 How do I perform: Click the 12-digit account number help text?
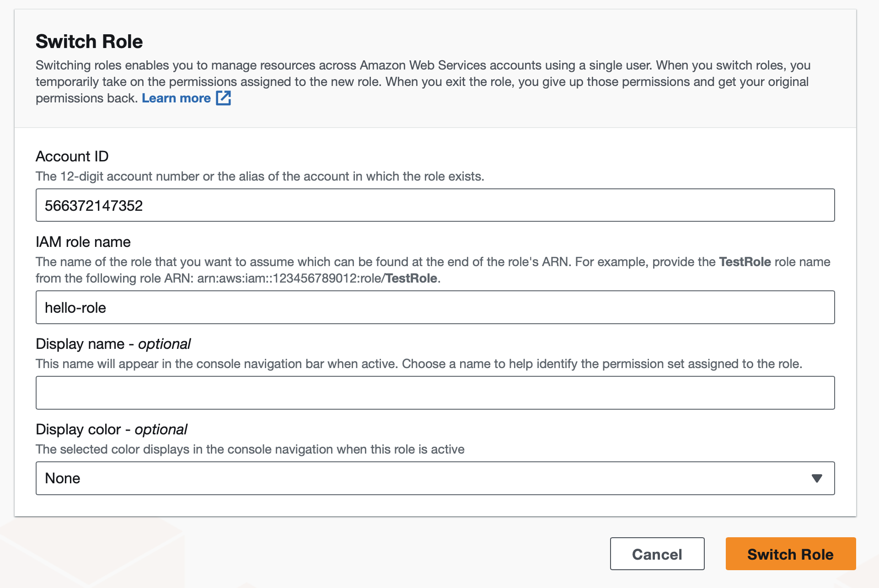[260, 176]
